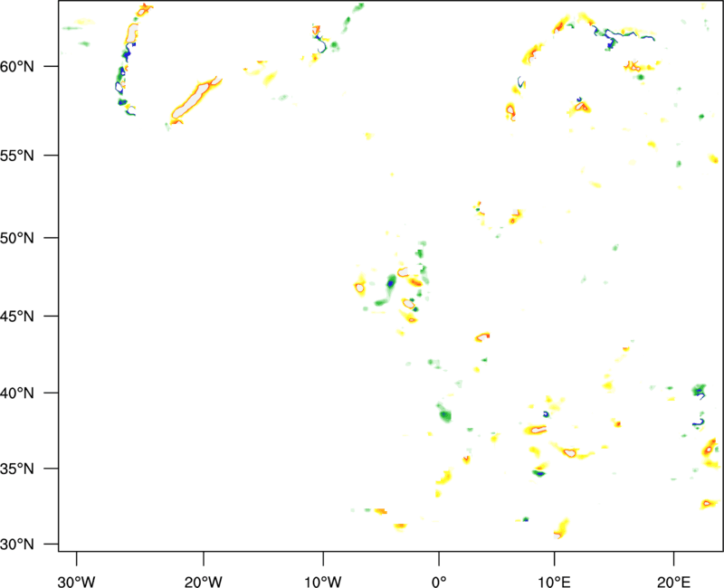
Task: Click the 45°N latitude axis label
Action: pyautogui.click(x=33, y=317)
